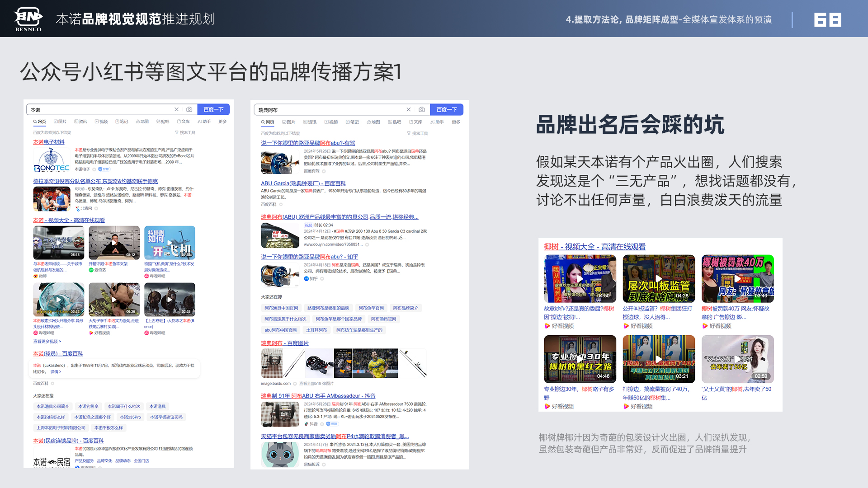Play the 04:50 椰树 video
Viewport: 868px width, 488px height.
click(580, 279)
